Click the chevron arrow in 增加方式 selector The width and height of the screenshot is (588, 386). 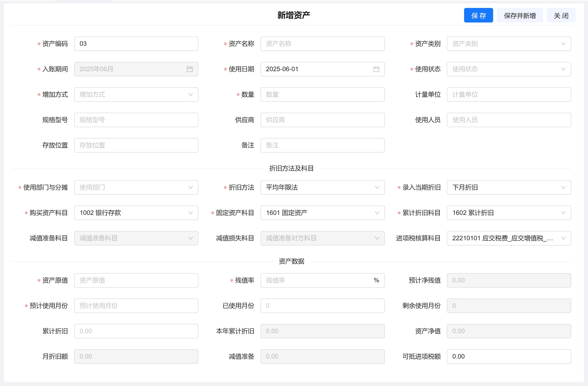tap(190, 95)
